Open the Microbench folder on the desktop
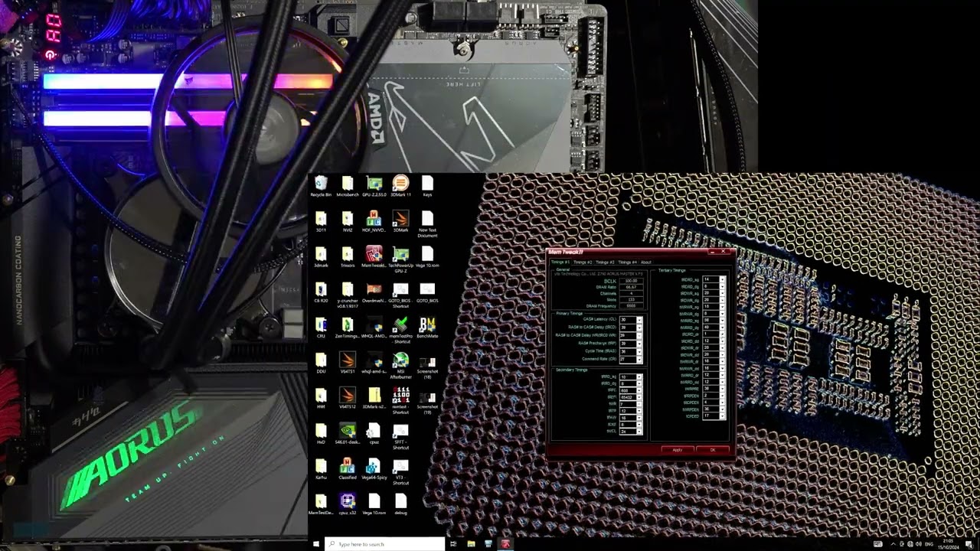This screenshot has width=980, height=551. click(348, 186)
